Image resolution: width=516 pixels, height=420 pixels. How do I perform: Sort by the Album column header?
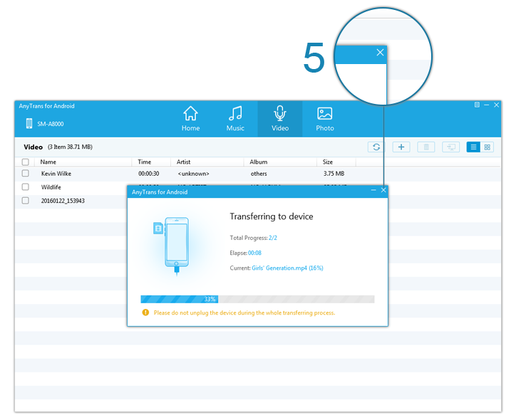point(258,162)
